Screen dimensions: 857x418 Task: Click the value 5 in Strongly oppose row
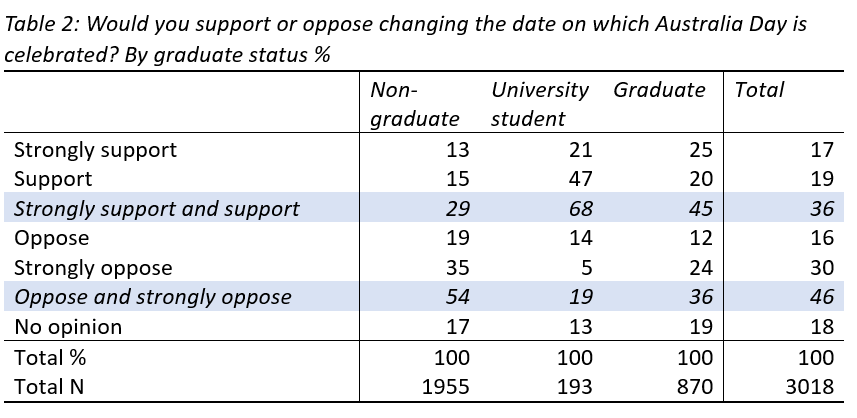tap(586, 268)
